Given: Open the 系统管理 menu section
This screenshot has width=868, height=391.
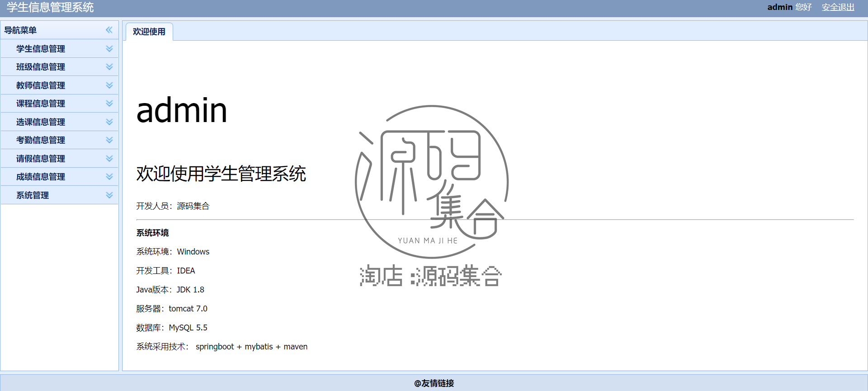Looking at the screenshot, I should pos(60,195).
